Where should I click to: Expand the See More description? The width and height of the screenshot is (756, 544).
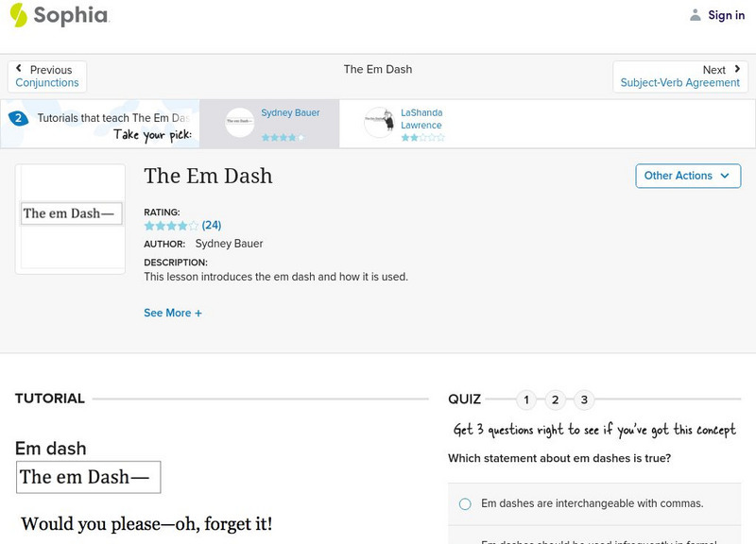click(173, 313)
